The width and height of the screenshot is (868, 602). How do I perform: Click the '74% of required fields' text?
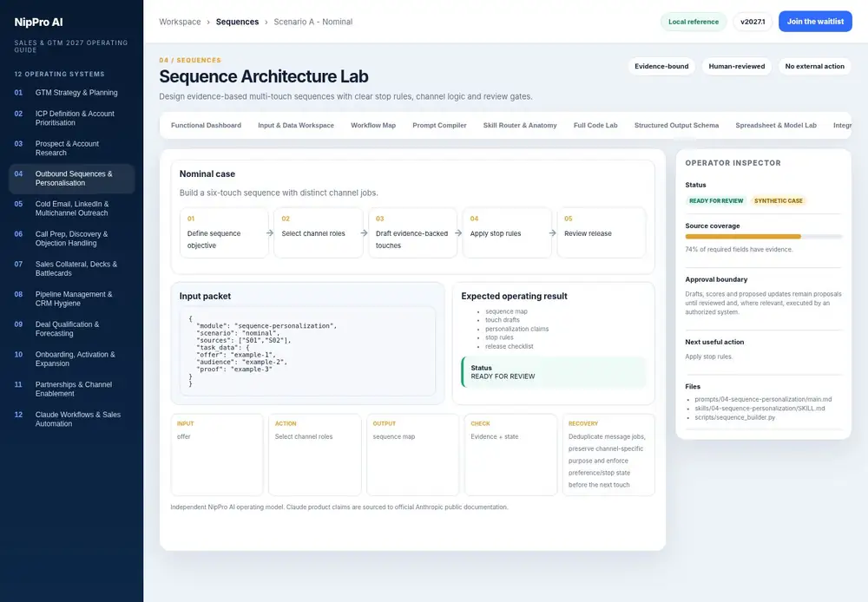[739, 250]
